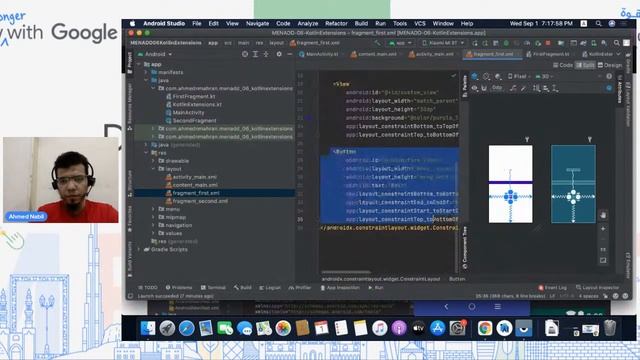640x360 pixels.
Task: Click design warnings indicator icon
Action: click(609, 76)
